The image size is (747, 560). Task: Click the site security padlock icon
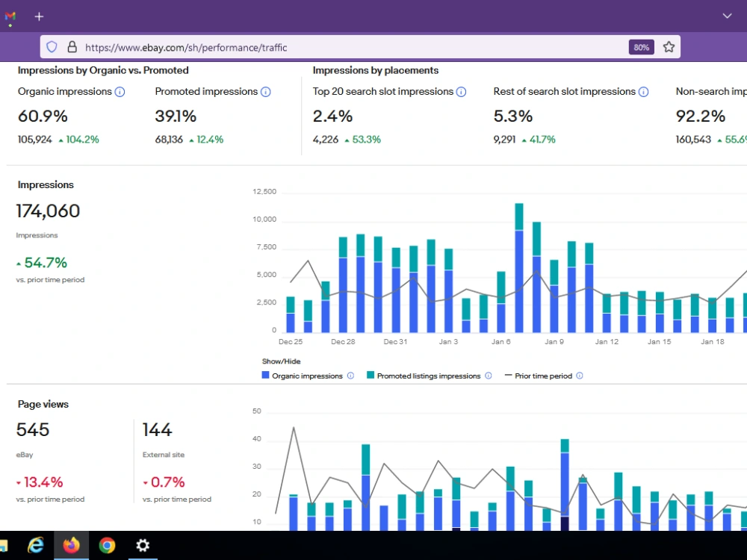72,46
